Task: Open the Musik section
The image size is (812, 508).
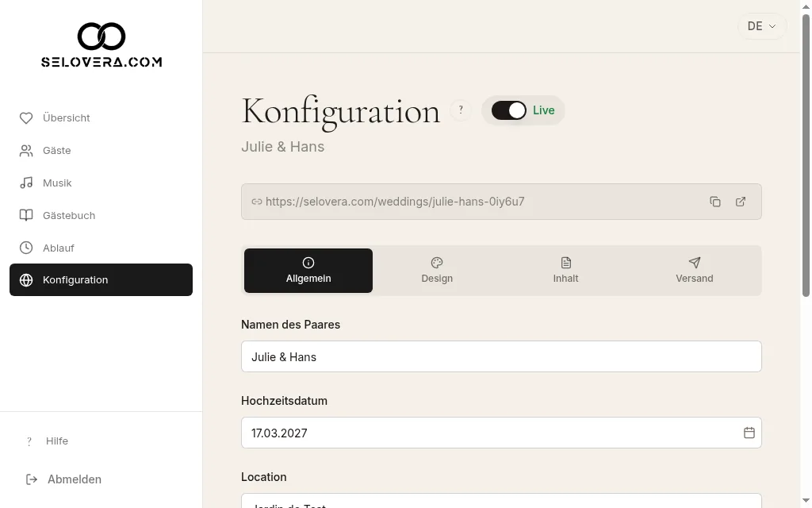Action: point(101,183)
